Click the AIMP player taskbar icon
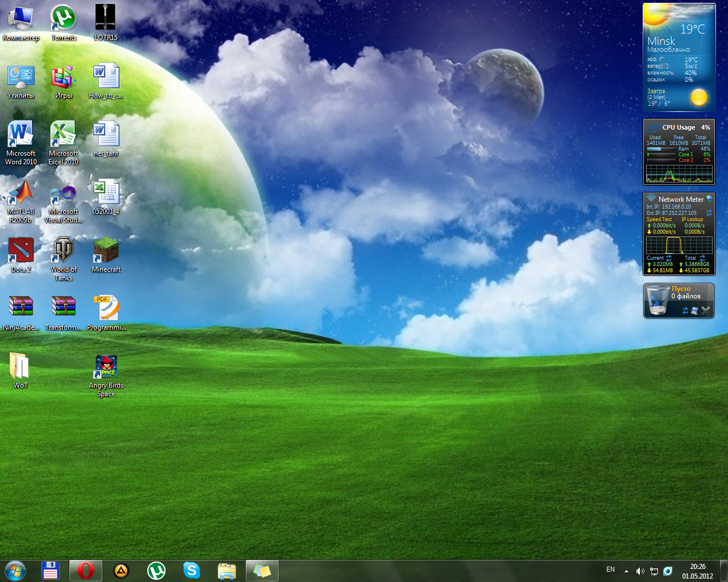Screen dimensions: 728x582 pos(121,570)
